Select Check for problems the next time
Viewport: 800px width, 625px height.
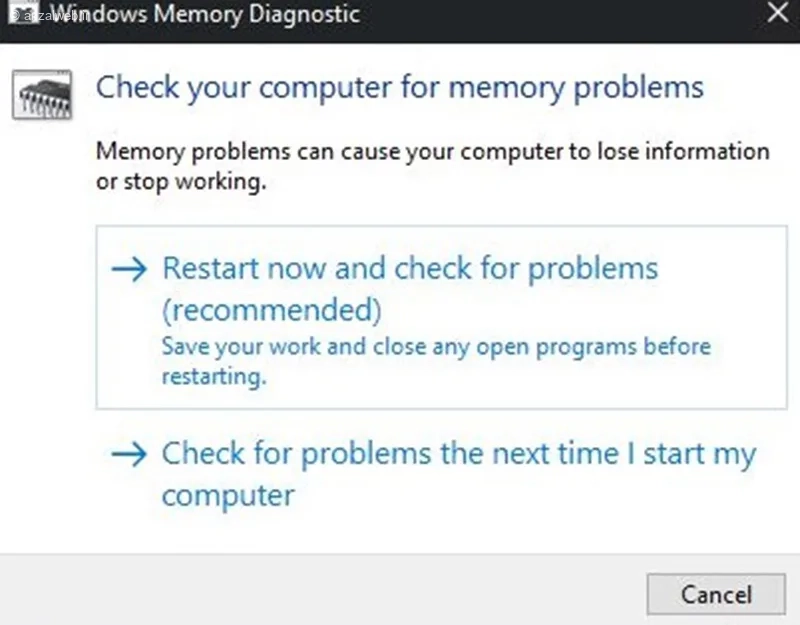pos(458,455)
